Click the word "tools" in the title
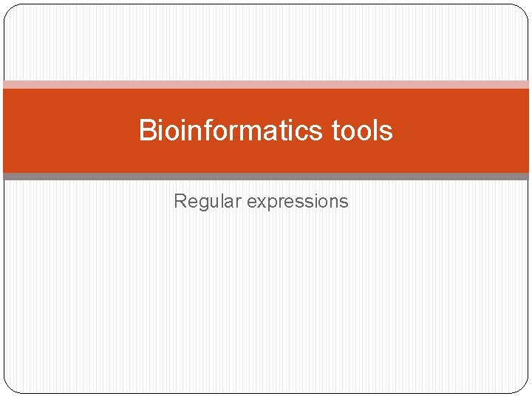532x399 pixels. pos(362,131)
